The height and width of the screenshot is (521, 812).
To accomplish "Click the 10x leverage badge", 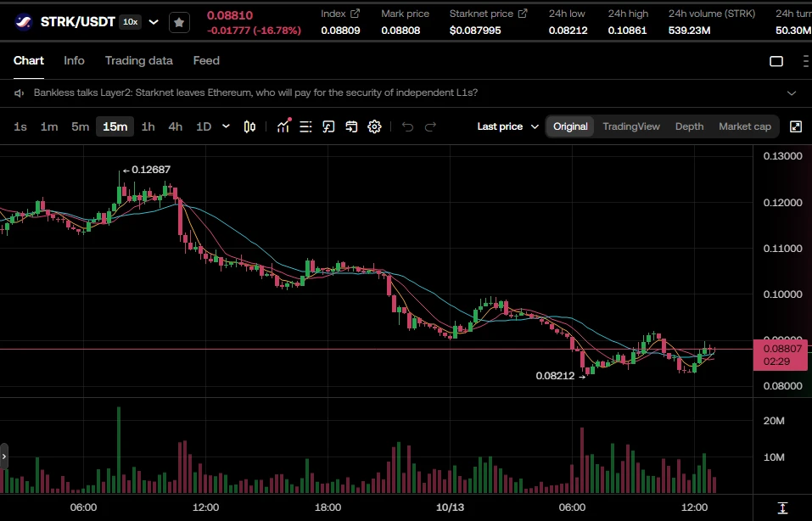I will (x=130, y=22).
